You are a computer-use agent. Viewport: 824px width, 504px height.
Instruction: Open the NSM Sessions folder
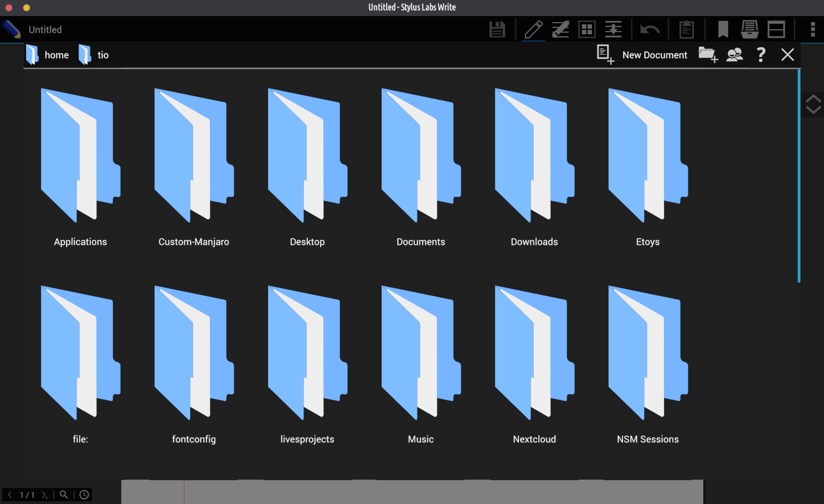[648, 364]
